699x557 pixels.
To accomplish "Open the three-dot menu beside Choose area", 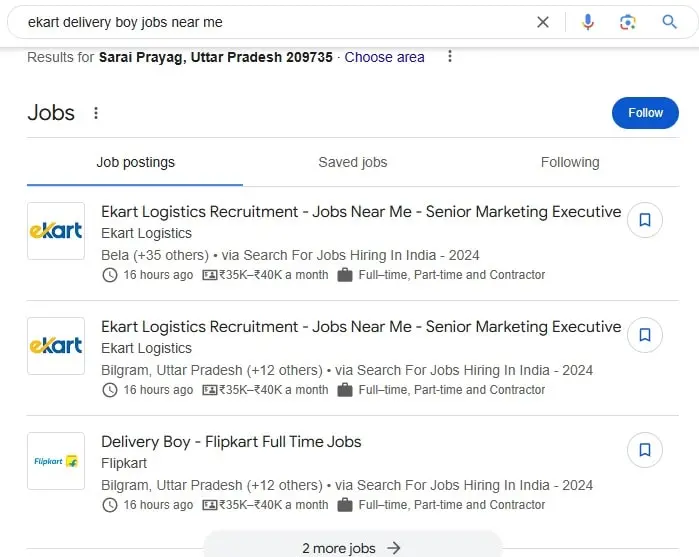I will click(450, 56).
